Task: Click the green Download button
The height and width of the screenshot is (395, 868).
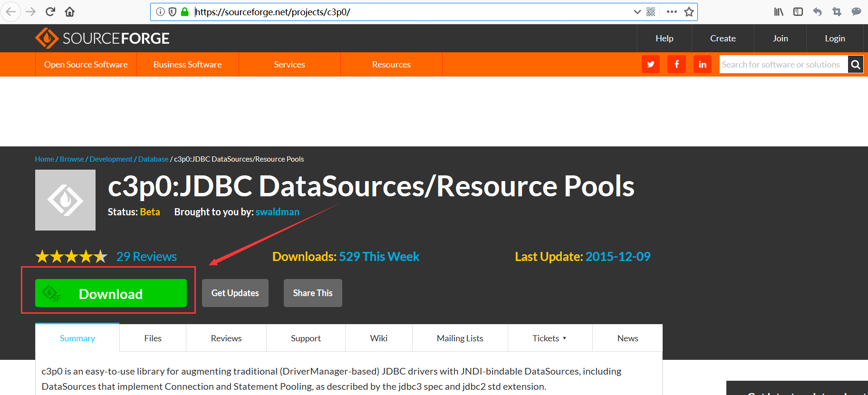Action: click(111, 293)
